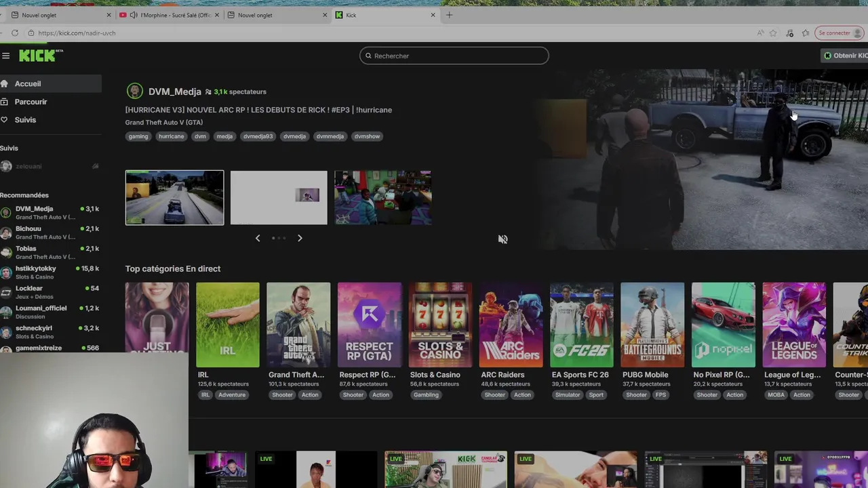
Task: View site information lock icon
Action: pos(32,33)
